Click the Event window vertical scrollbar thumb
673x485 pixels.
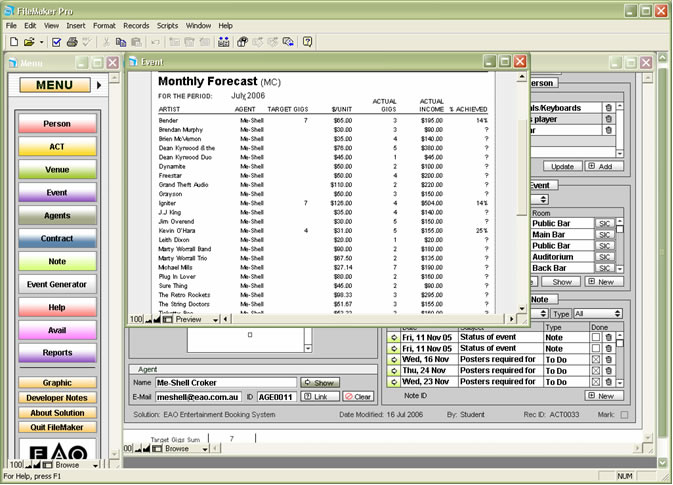click(521, 167)
